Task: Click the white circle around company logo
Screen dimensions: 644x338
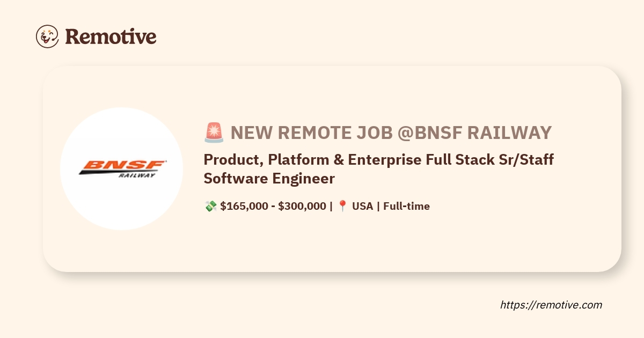Action: 121,209
